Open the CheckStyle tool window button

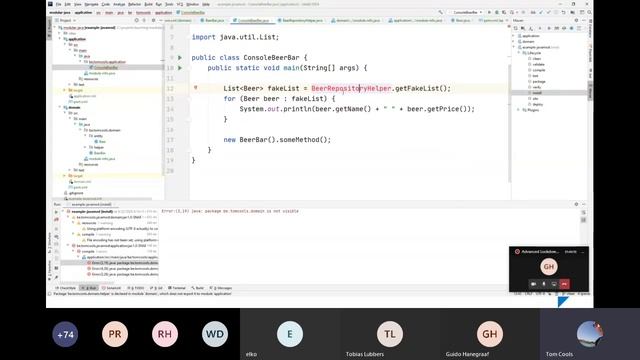click(x=65, y=288)
